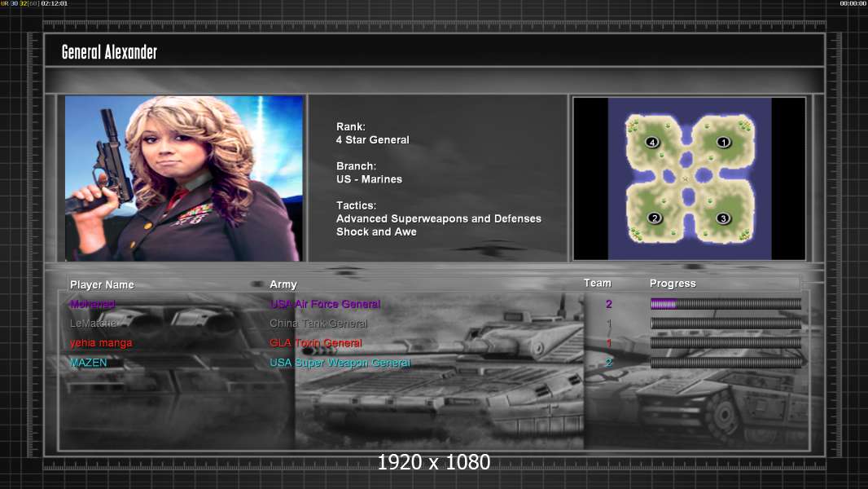Select player name yehia manga
The height and width of the screenshot is (489, 868).
pyautogui.click(x=101, y=343)
